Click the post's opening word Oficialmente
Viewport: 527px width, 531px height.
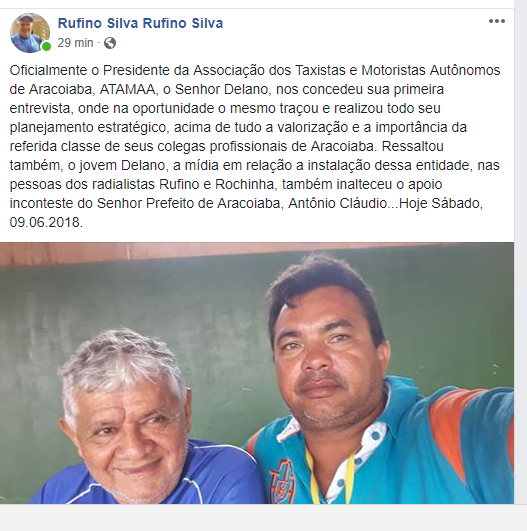click(x=48, y=70)
